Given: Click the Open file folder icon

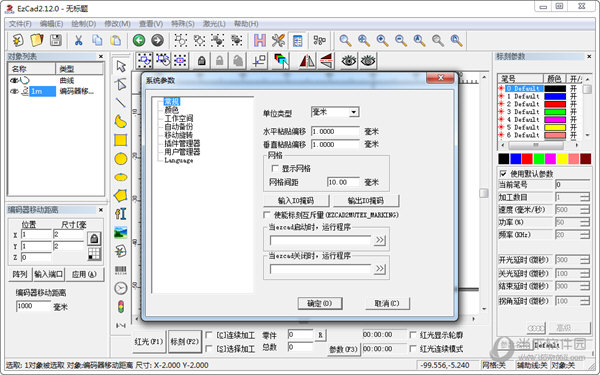Looking at the screenshot, I should 37,40.
